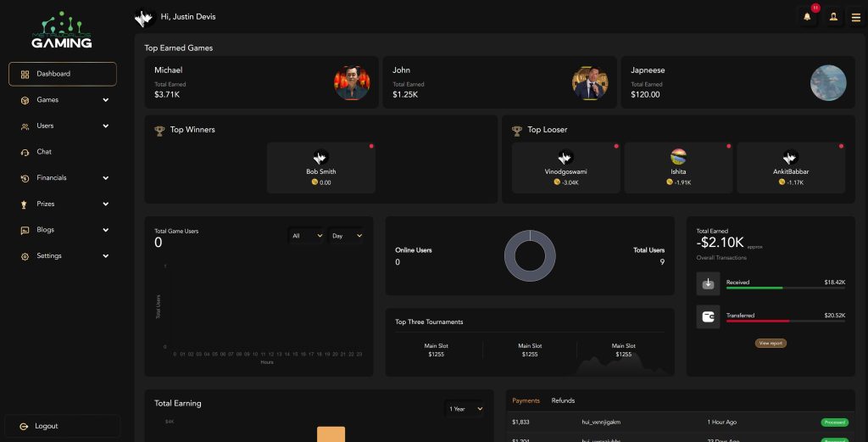
Task: Click the first Main Slot $1255 tournament
Action: [x=437, y=350]
